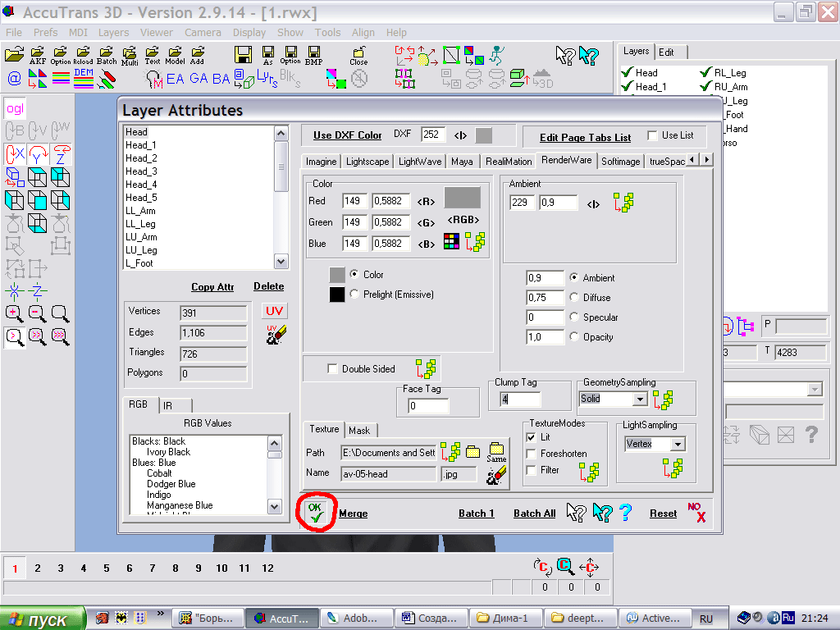The image size is (840, 630).
Task: Click the Use DXF Color button
Action: click(347, 135)
